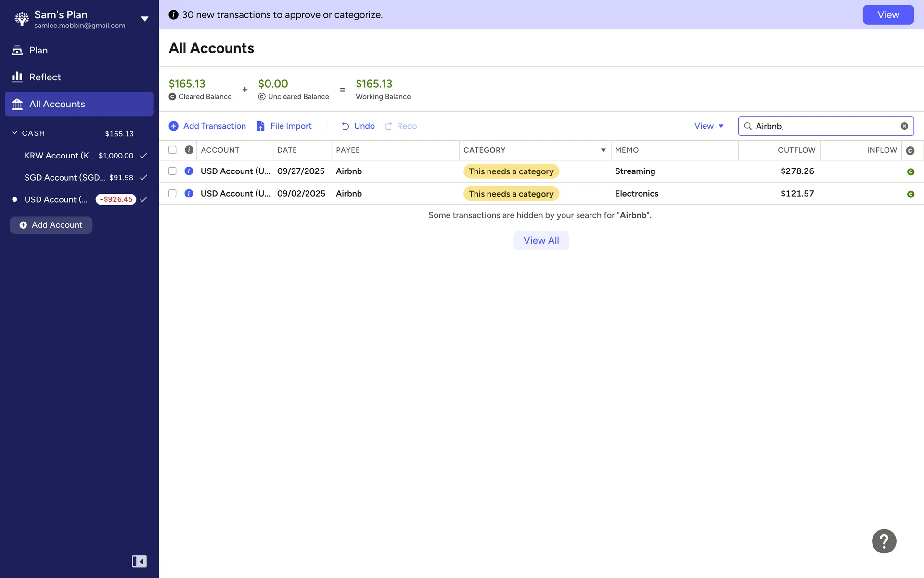Check the select-all transactions header checkbox
The width and height of the screenshot is (924, 578).
coord(172,150)
